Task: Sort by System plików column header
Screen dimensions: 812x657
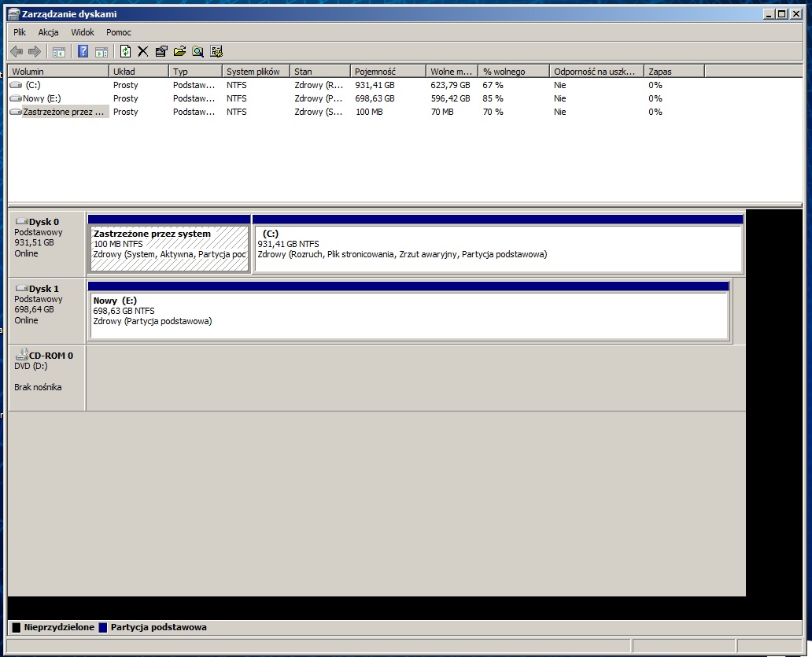Action: [256, 72]
